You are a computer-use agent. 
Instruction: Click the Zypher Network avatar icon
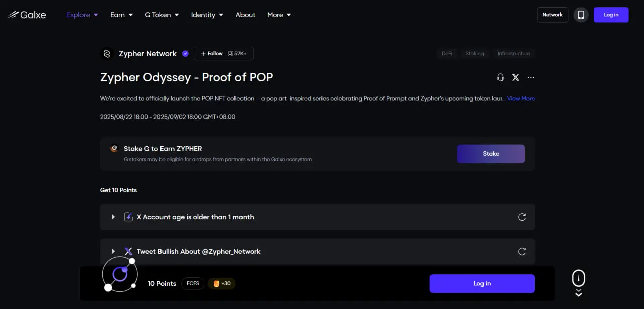tap(107, 54)
